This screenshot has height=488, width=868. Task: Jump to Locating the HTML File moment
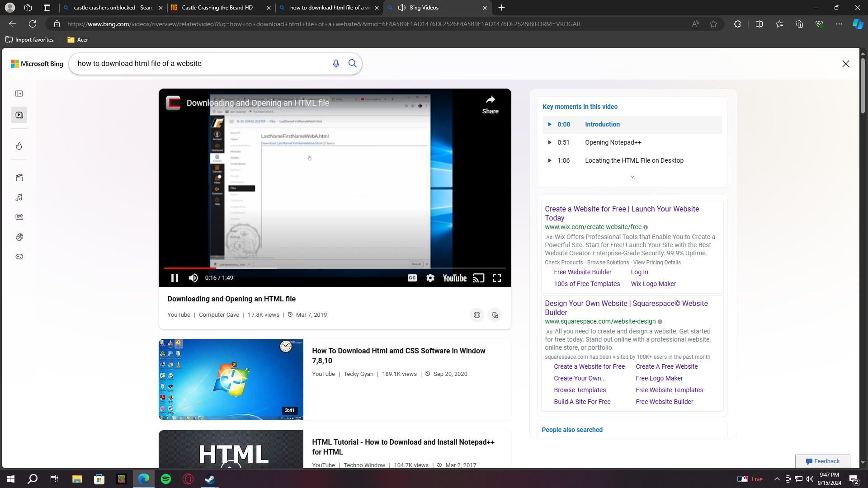click(634, 160)
